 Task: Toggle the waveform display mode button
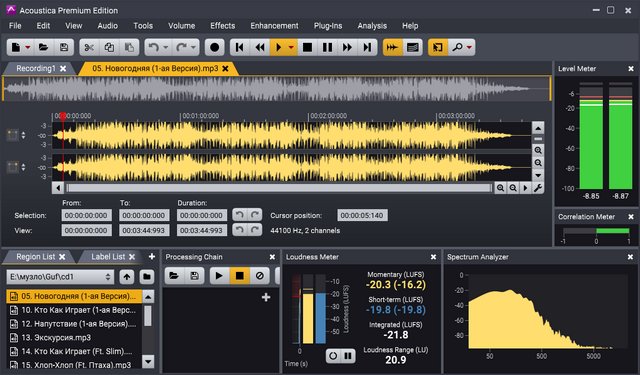[392, 47]
